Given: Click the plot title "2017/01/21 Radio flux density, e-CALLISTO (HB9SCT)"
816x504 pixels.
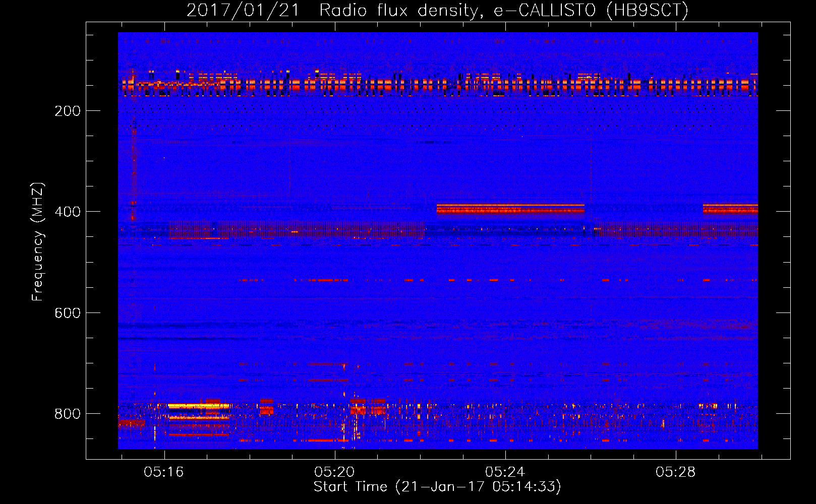Looking at the screenshot, I should pyautogui.click(x=437, y=10).
